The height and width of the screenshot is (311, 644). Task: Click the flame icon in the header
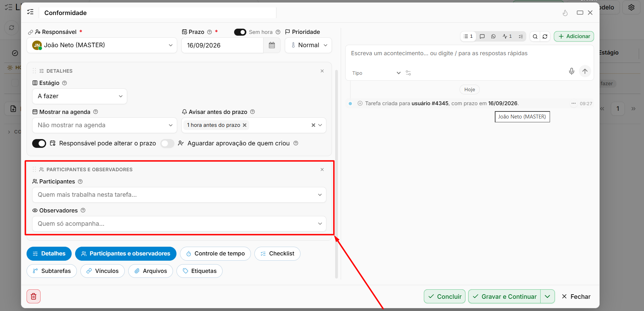click(x=565, y=13)
